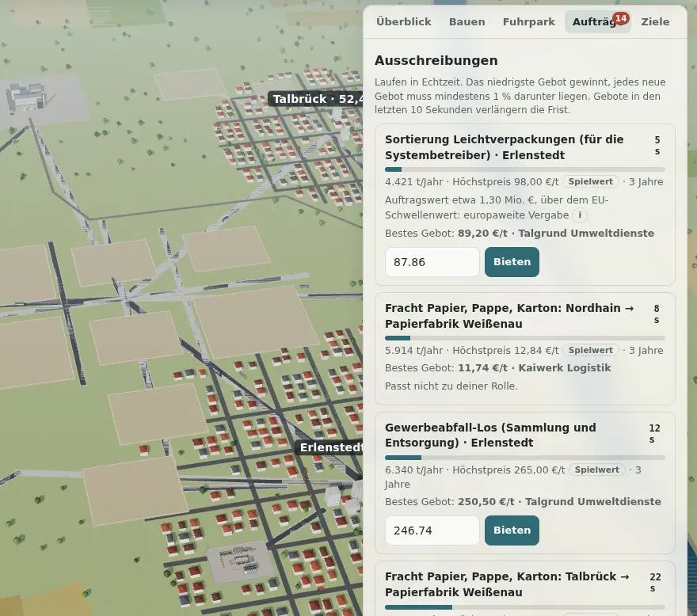The image size is (697, 616).
Task: Click the red 14 notification badge
Action: coord(620,19)
